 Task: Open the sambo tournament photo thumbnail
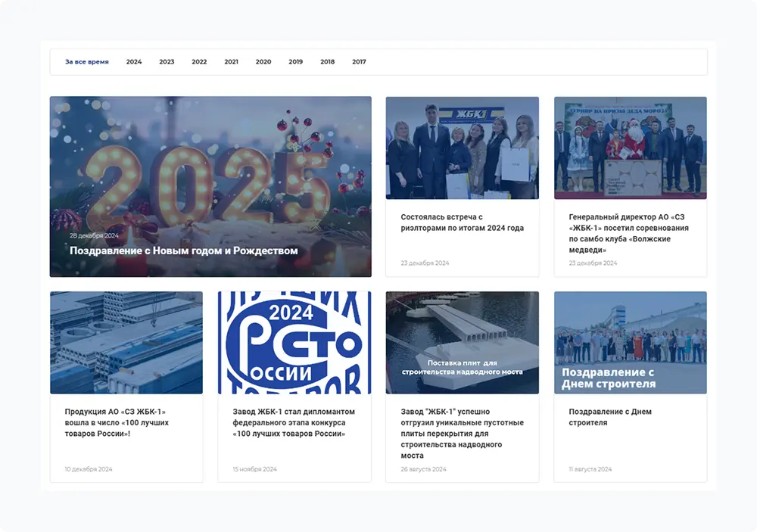point(630,148)
